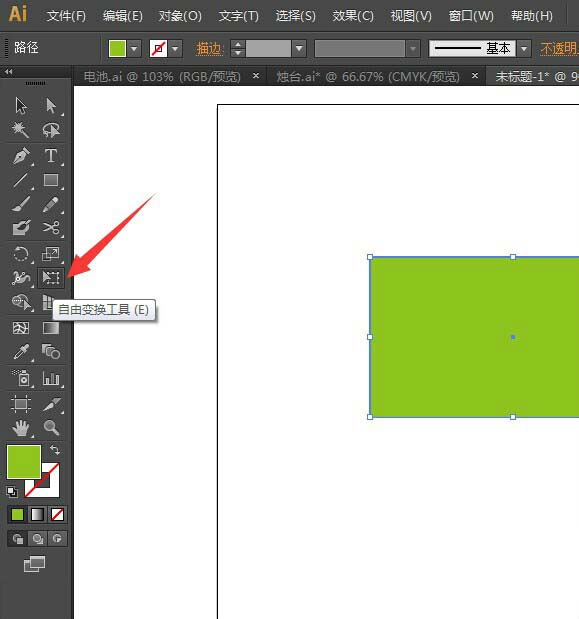Set paint mode to Gradient

tap(37, 515)
